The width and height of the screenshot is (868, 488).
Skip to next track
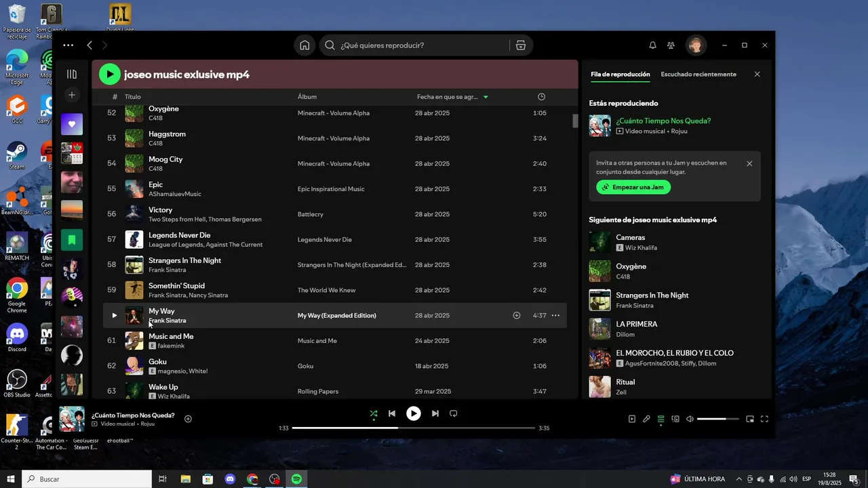[435, 413]
